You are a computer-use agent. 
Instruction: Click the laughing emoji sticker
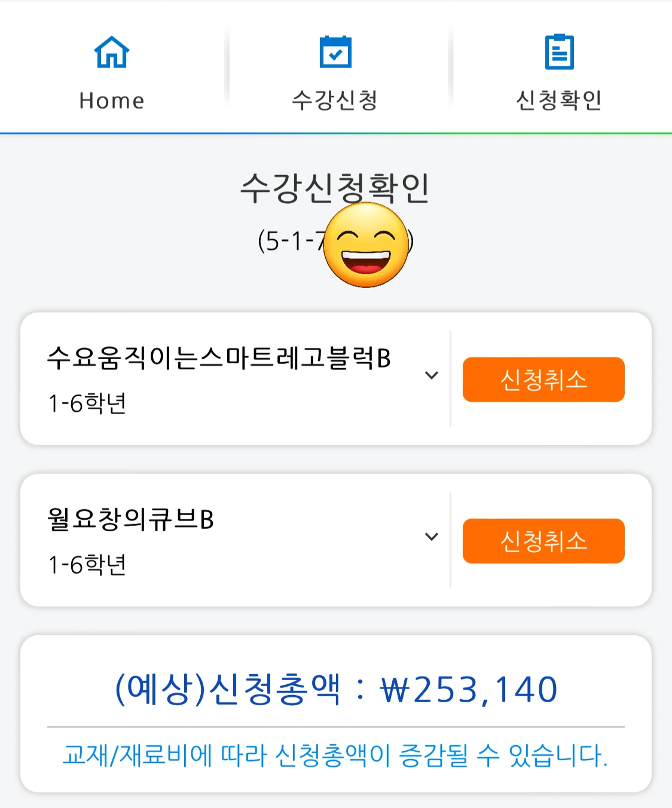click(366, 245)
